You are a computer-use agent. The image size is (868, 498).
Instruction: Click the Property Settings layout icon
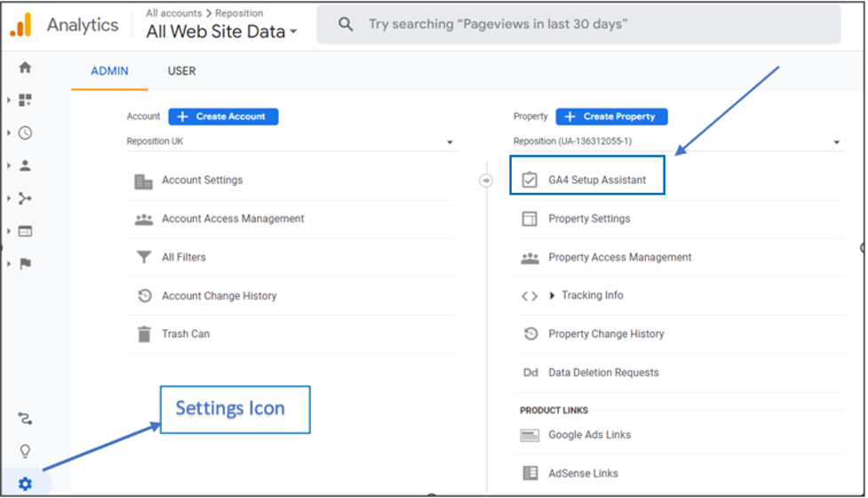530,219
